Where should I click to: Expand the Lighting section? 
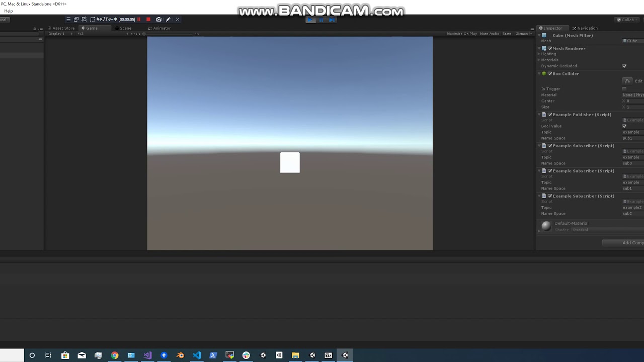[539, 54]
